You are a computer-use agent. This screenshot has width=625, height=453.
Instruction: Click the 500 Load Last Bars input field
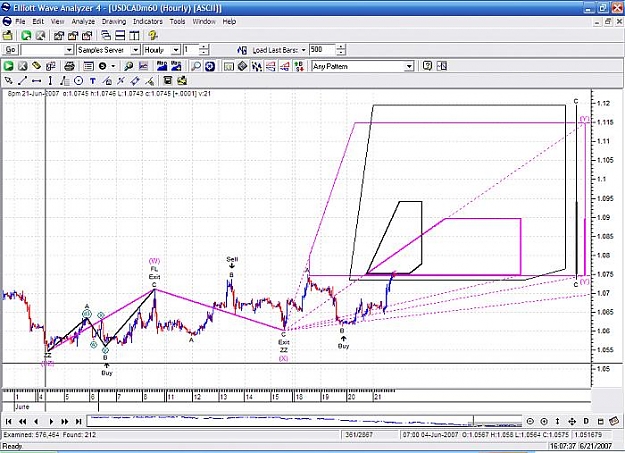click(x=322, y=50)
